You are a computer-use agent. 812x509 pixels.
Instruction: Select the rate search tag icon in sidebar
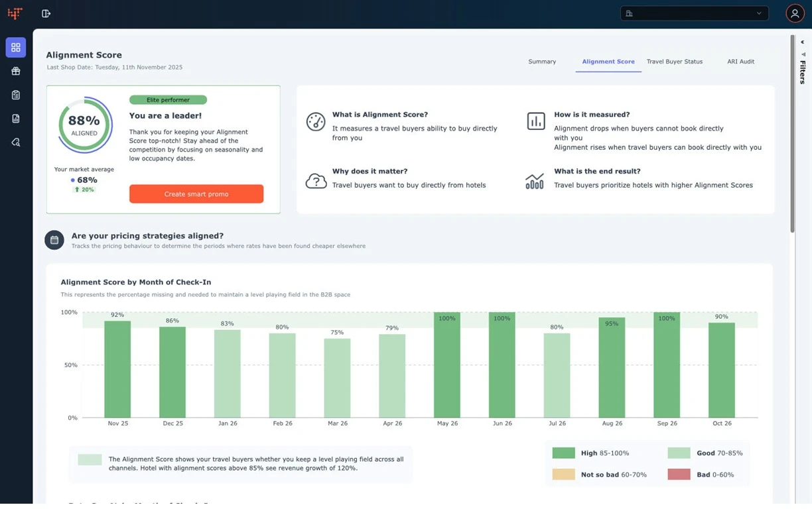15,142
